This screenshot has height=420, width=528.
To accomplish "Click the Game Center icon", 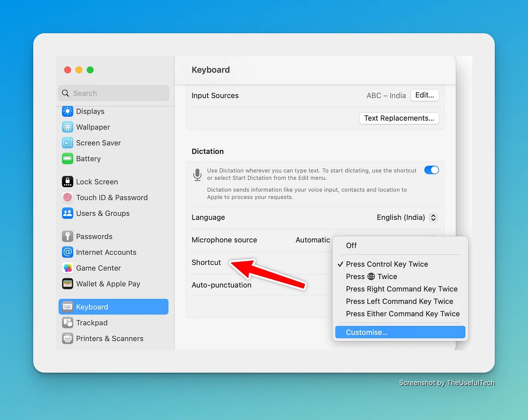I will click(68, 268).
